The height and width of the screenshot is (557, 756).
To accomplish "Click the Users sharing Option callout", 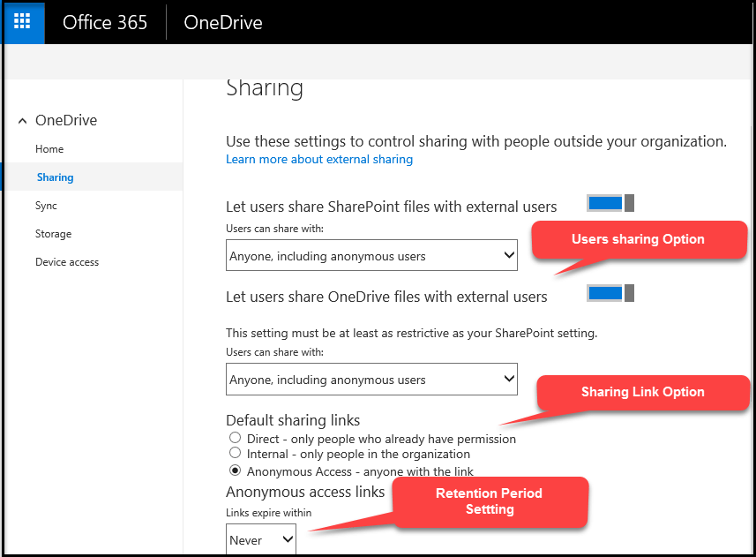I will click(638, 239).
